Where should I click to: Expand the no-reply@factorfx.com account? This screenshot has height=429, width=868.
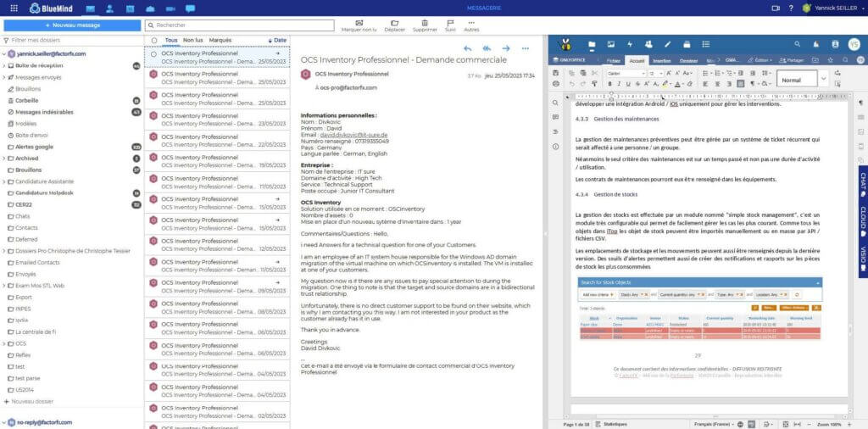pos(4,422)
